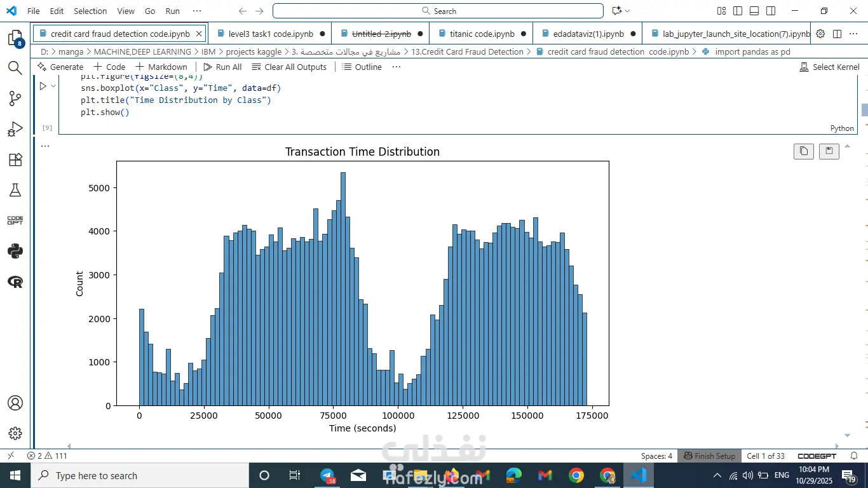Open the Telegram icon on the taskbar
Screen dimensions: 868x488
pos(327,475)
